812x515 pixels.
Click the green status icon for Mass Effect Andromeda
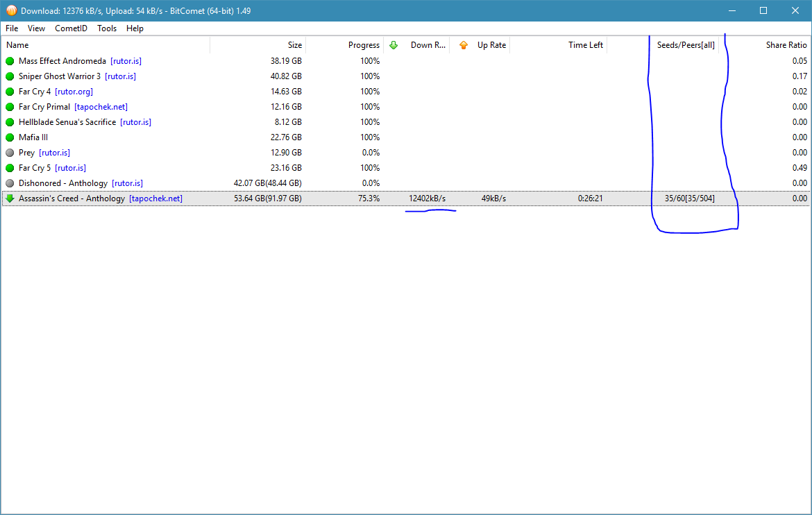[x=10, y=61]
